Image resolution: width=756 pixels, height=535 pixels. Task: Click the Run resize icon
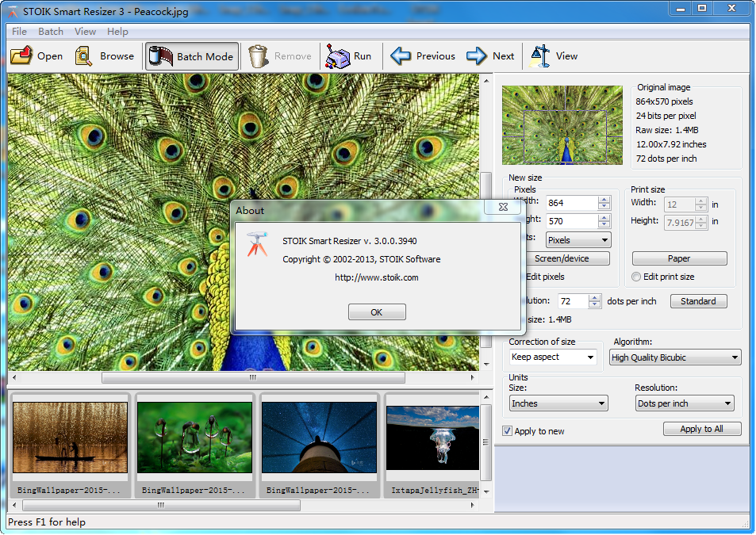point(338,56)
